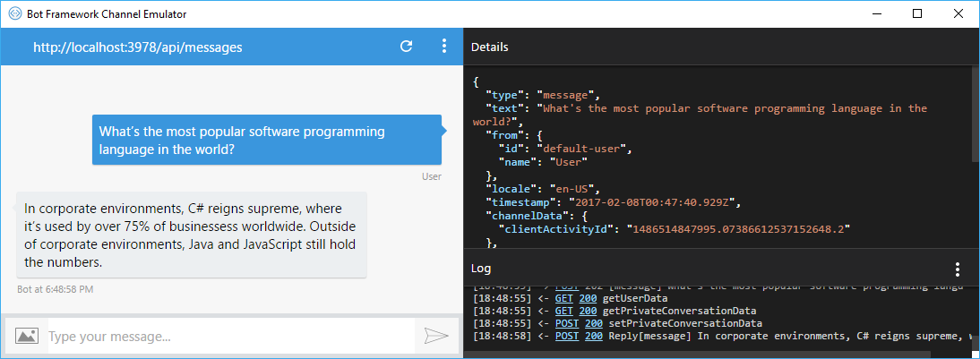Click the Details panel header
This screenshot has height=359, width=980.
click(721, 47)
